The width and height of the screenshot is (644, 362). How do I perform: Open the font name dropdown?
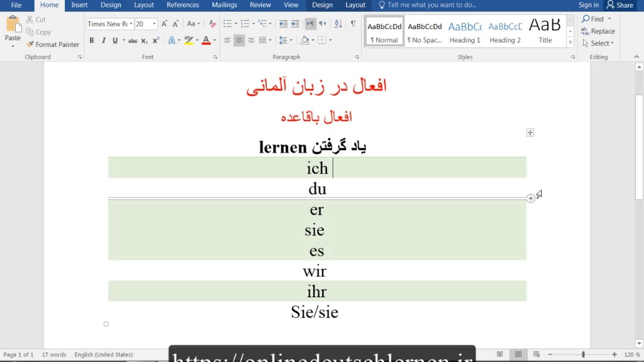click(131, 24)
